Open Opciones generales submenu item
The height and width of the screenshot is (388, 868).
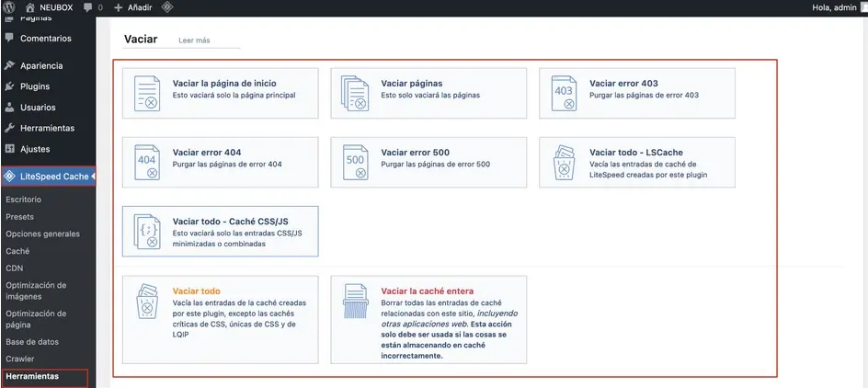(x=42, y=234)
